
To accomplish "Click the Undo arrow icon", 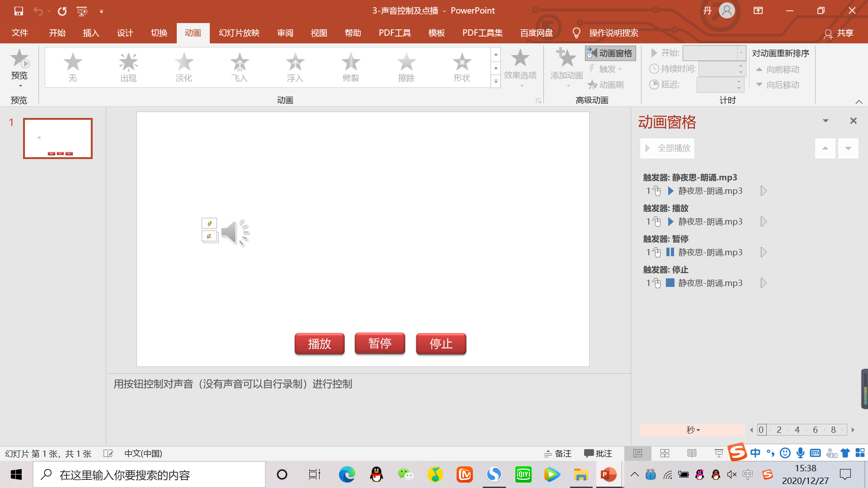I will (38, 11).
